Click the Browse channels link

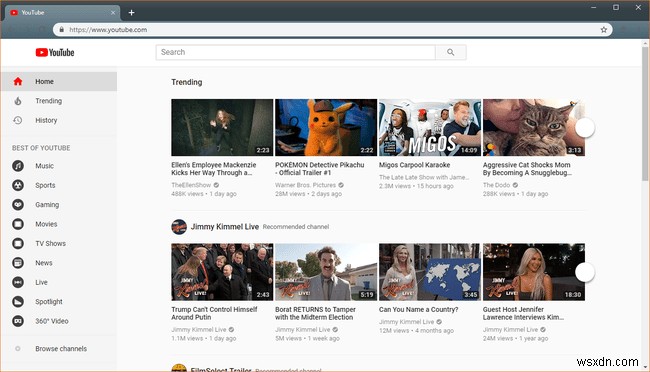61,349
